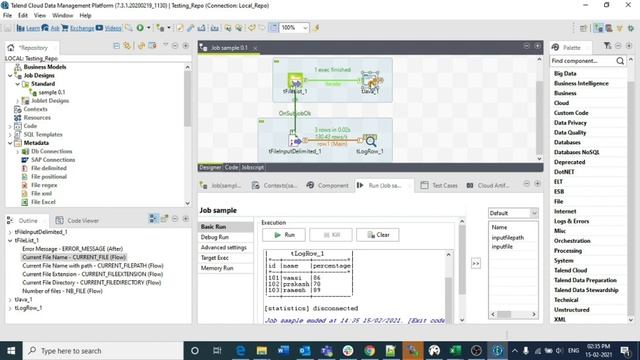Click the search magnifier in Find component
This screenshot has width=640, height=360.
pyautogui.click(x=620, y=61)
